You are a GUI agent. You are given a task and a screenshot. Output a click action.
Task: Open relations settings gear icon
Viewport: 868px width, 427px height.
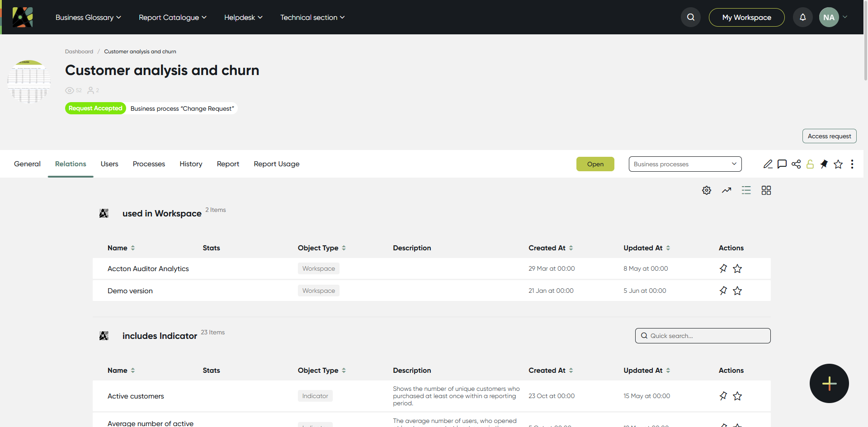707,190
